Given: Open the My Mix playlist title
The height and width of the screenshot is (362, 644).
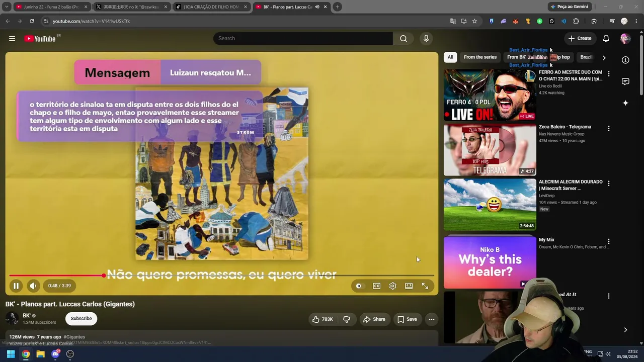Looking at the screenshot, I should pyautogui.click(x=546, y=240).
